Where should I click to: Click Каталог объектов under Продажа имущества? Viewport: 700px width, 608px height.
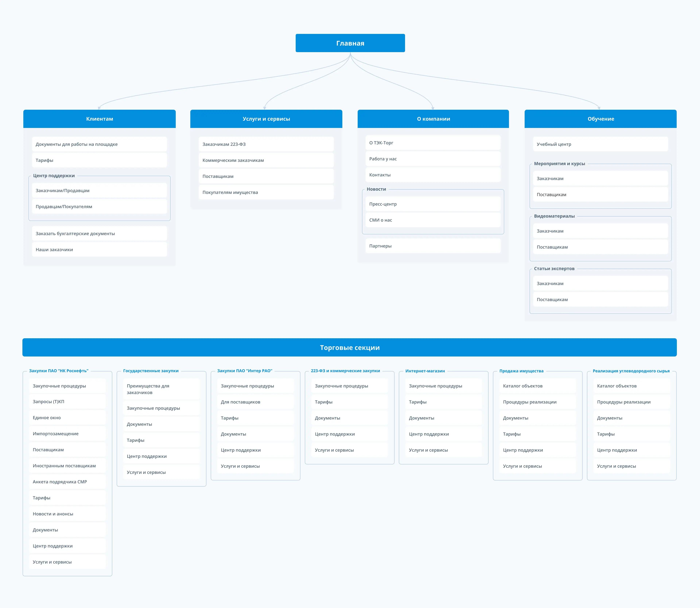(537, 386)
